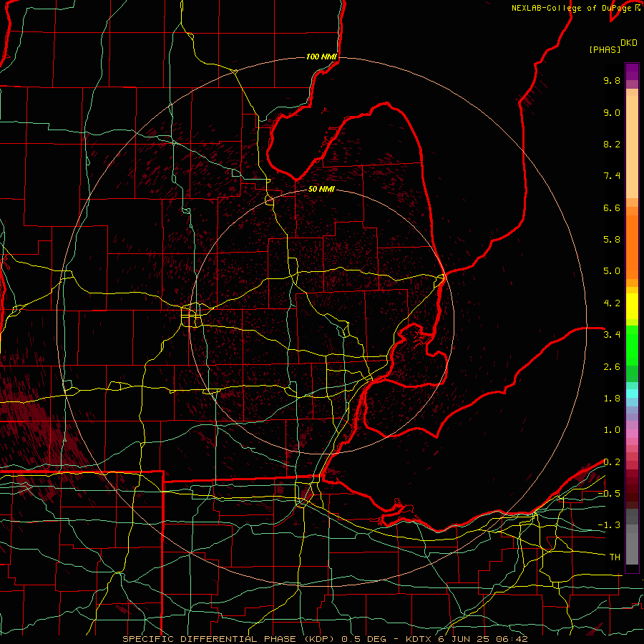The height and width of the screenshot is (644, 644).
Task: Select the 3.4 scale value
Action: click(x=612, y=335)
